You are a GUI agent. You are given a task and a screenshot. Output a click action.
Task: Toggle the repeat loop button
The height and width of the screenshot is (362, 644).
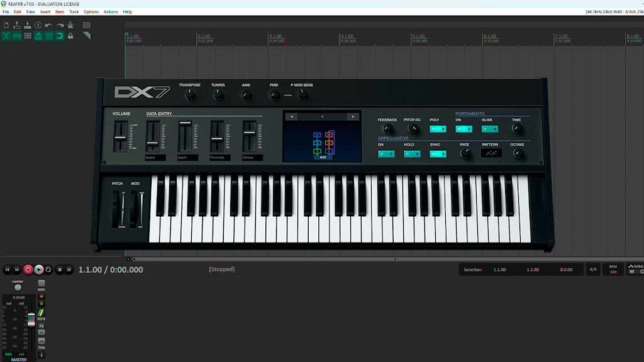(x=48, y=270)
